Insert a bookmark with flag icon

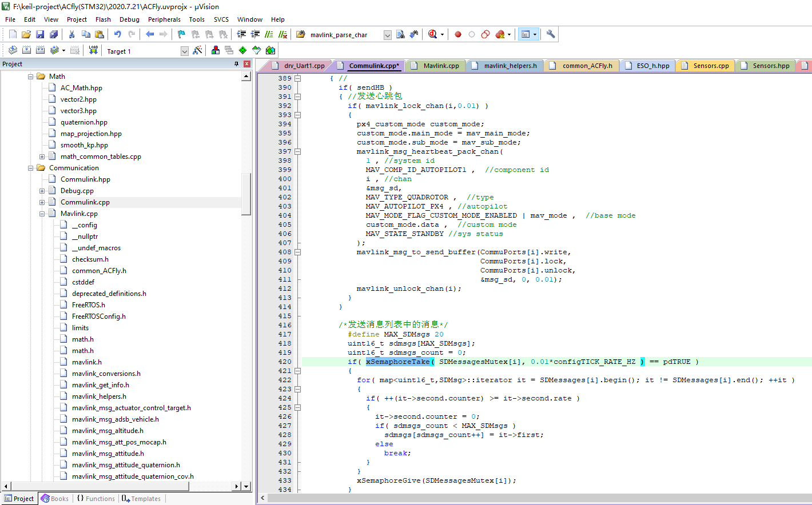(182, 34)
